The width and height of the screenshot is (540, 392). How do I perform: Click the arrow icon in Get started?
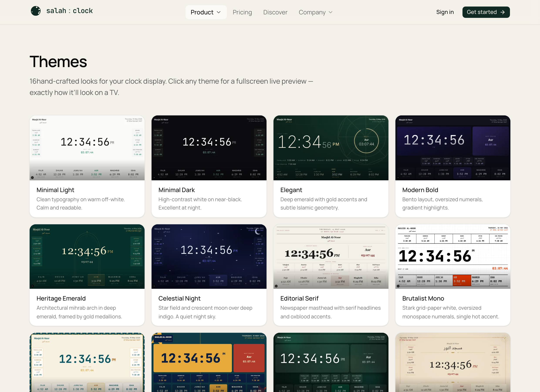pyautogui.click(x=502, y=12)
